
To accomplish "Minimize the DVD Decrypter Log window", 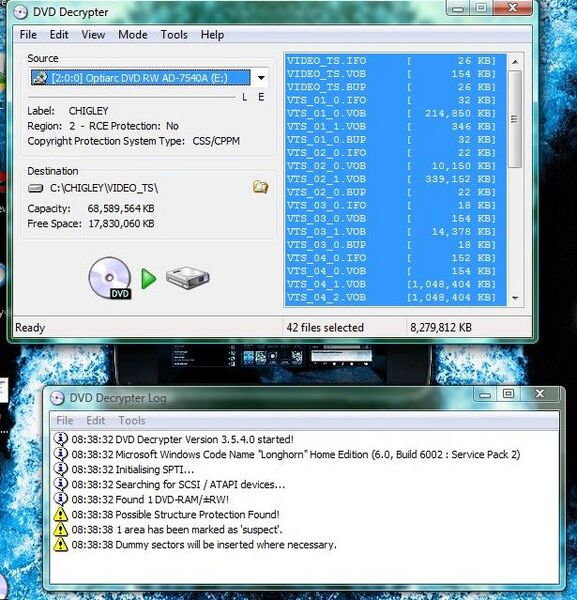I will pos(485,394).
